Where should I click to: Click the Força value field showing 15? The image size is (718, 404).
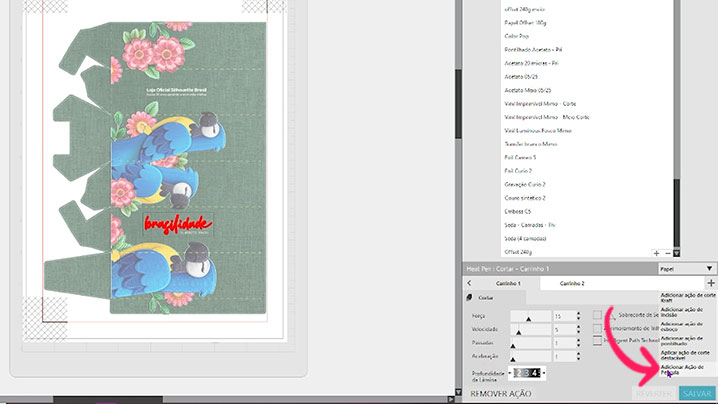tap(564, 316)
